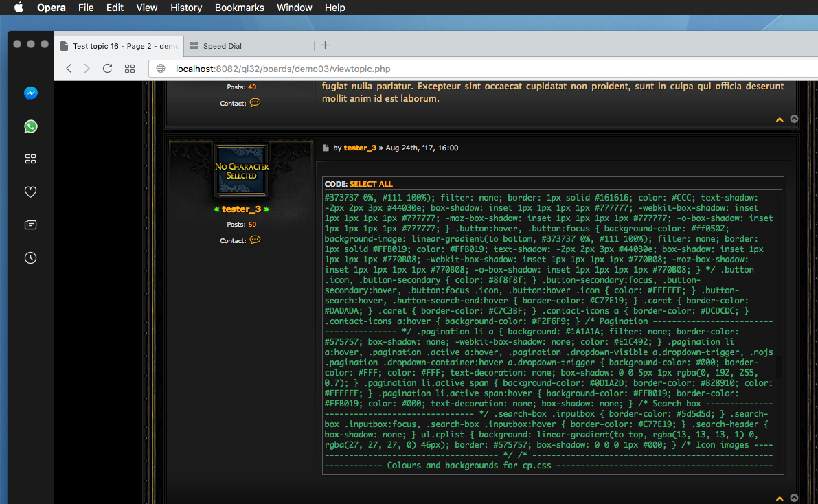The image size is (818, 504).
Task: Click tester_3's contact speech-bubble icon
Action: coord(255,240)
